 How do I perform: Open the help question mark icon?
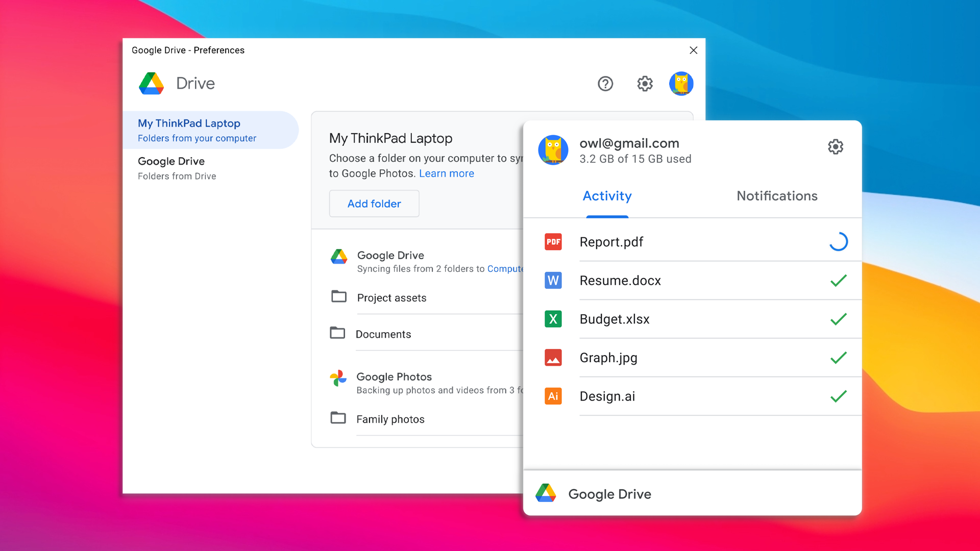[x=605, y=84]
